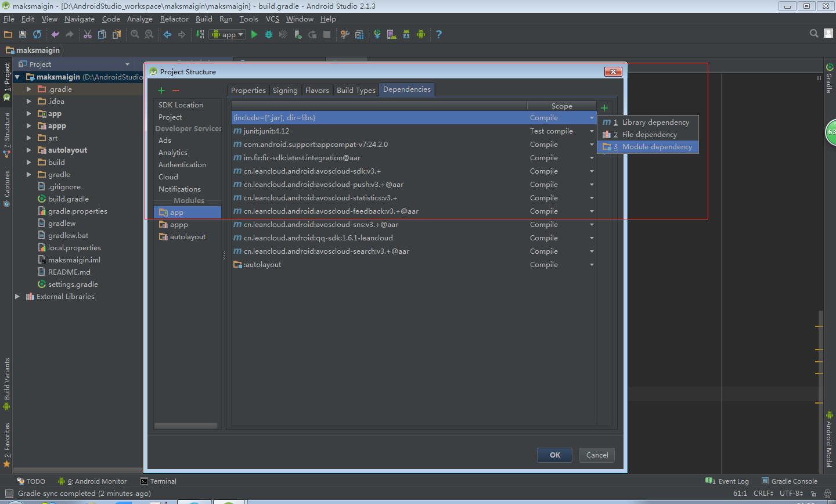Click the Attach debugger to process icon
This screenshot has width=836, height=504.
pos(298,34)
